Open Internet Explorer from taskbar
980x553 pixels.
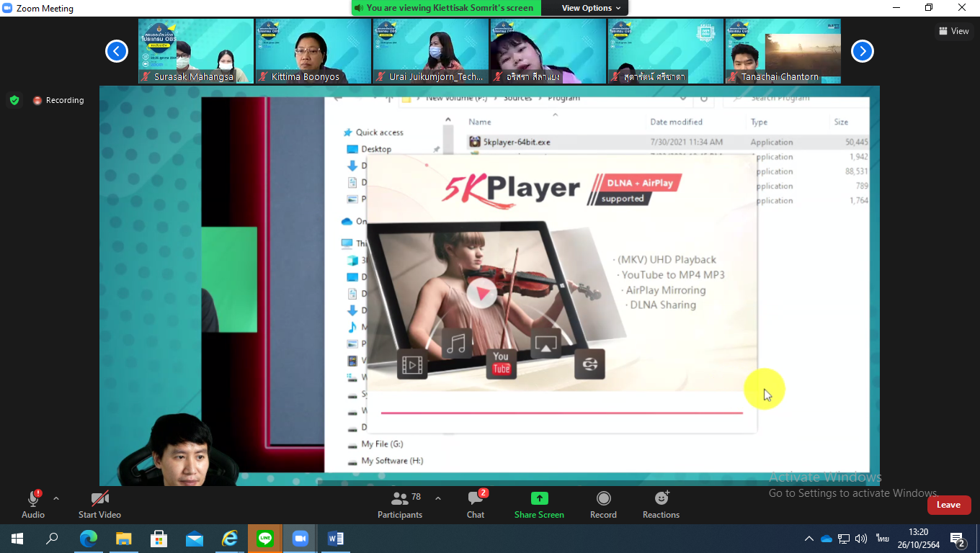point(229,539)
